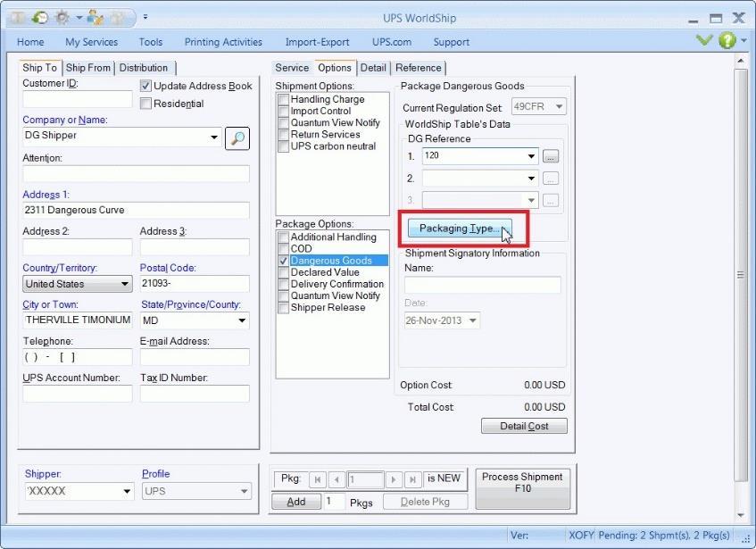Toggle Update Address Book checkbox
Screen dimensions: 756x549
point(145,87)
